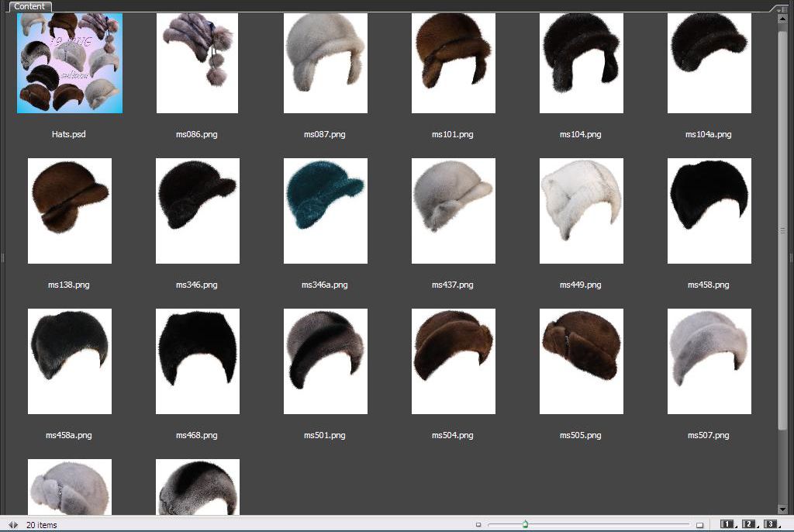Select the ms507.png grey hat thumbnail

point(709,361)
